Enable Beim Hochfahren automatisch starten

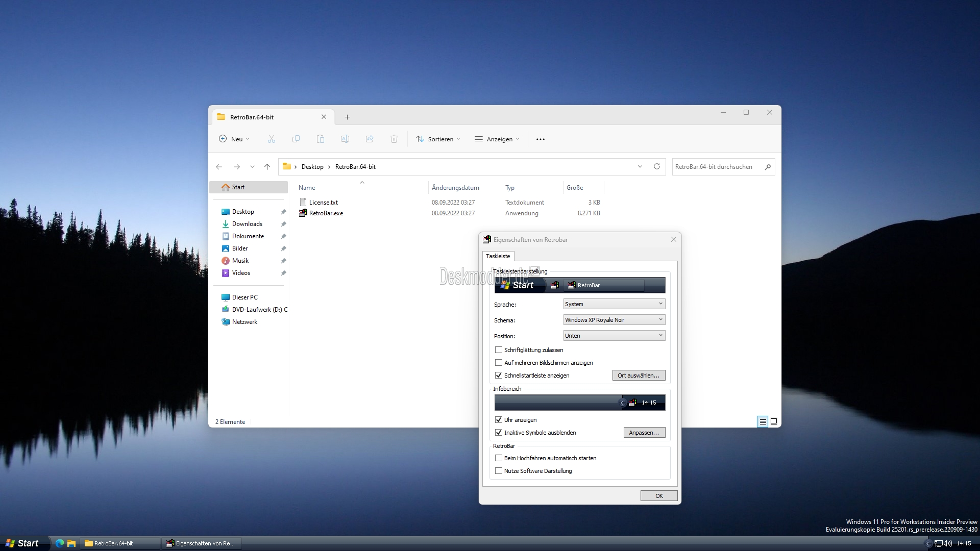[x=499, y=458]
